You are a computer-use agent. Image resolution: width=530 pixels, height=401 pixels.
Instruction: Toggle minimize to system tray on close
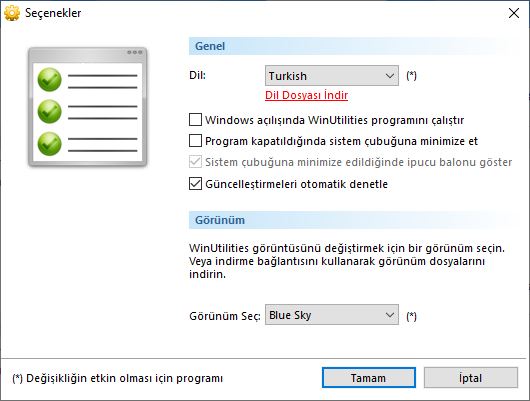[x=195, y=141]
